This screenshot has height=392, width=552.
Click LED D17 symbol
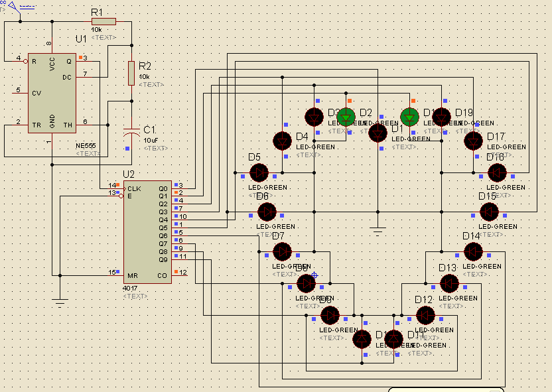point(474,141)
